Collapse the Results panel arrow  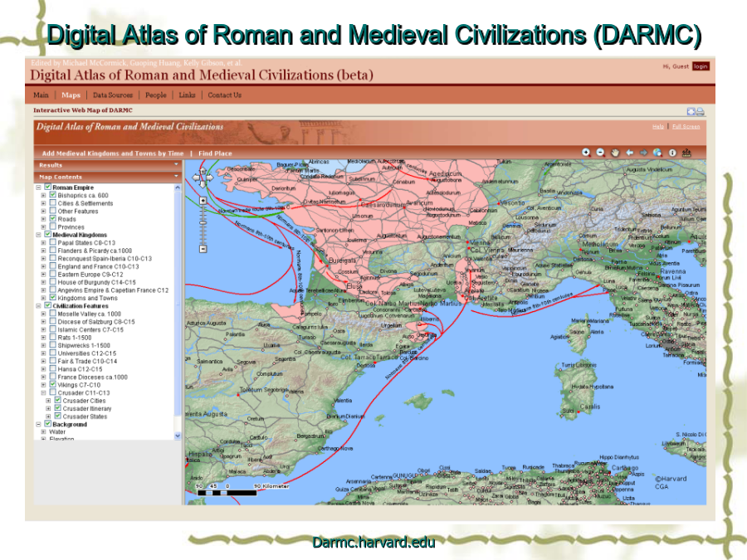(176, 165)
